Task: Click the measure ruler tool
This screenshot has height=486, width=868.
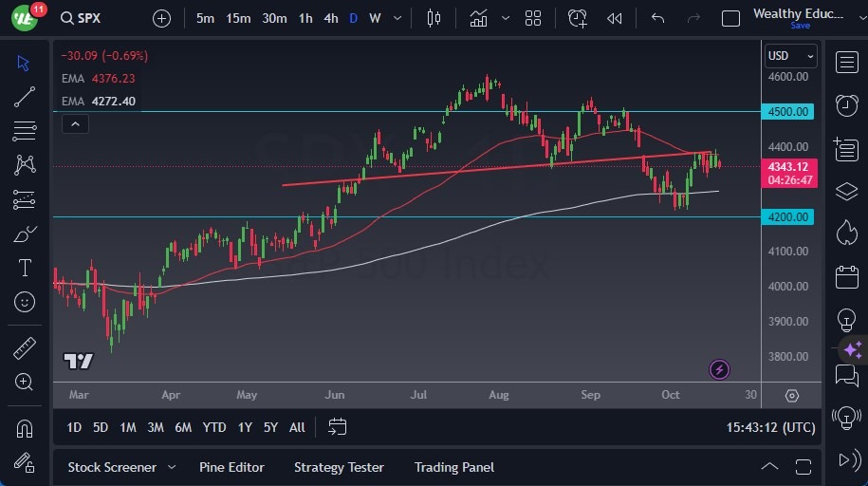Action: tap(25, 348)
